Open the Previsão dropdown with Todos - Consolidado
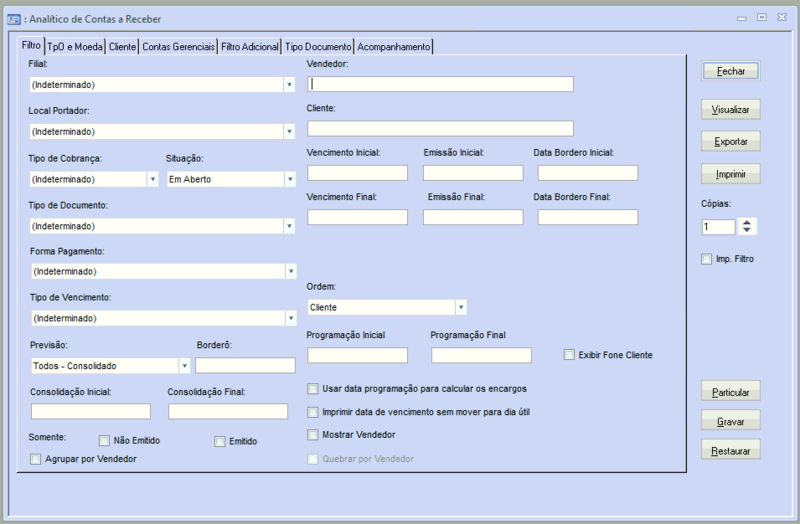800x524 pixels. click(185, 366)
